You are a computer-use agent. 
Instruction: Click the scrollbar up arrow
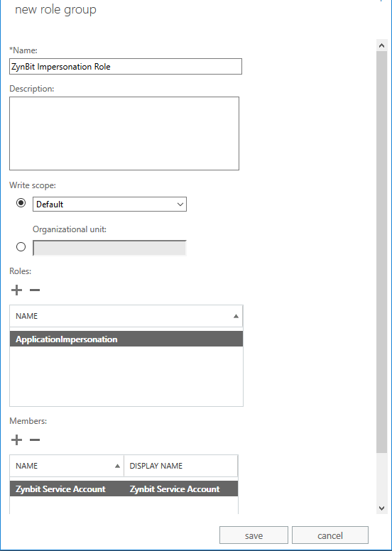point(382,45)
